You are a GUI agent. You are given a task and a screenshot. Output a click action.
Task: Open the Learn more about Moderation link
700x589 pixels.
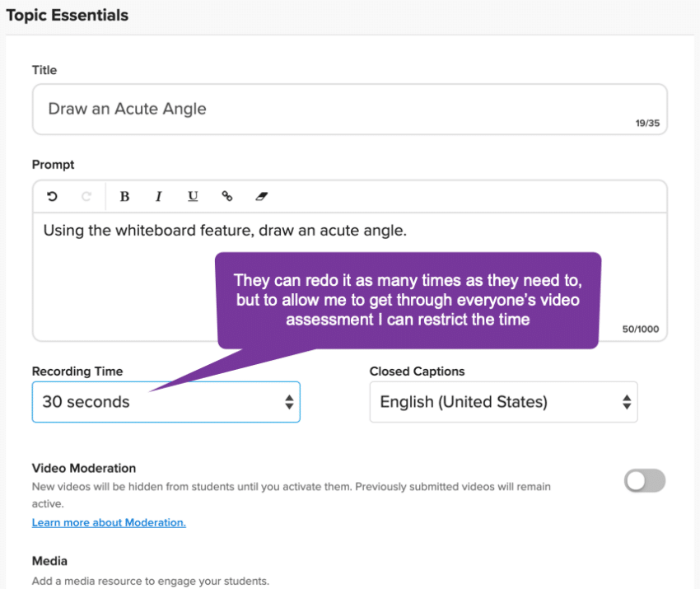click(x=108, y=522)
